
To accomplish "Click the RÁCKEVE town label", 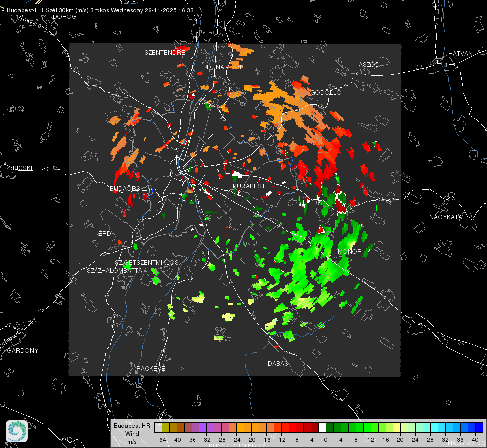I will 151,369.
